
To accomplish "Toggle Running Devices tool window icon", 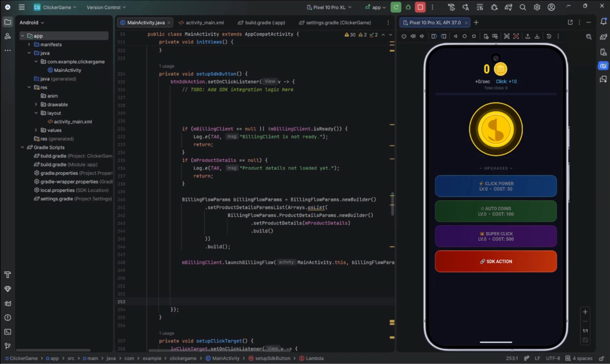I will point(603,66).
